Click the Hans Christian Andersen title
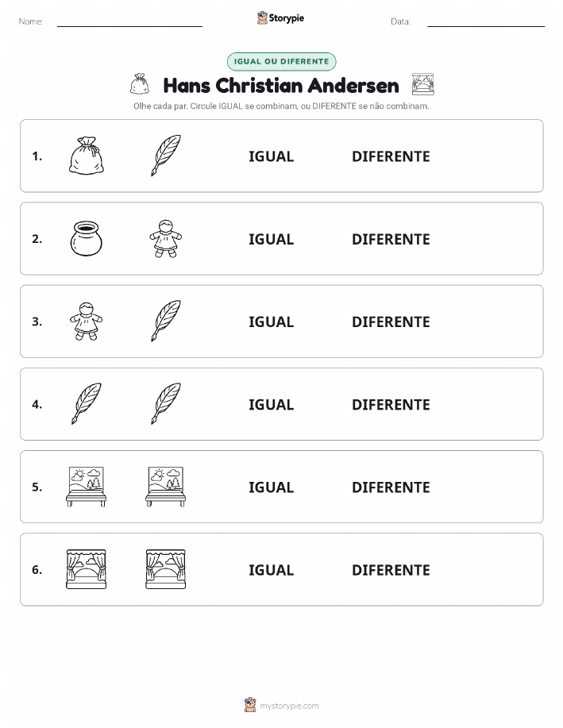This screenshot has height=728, width=563. pos(281,86)
